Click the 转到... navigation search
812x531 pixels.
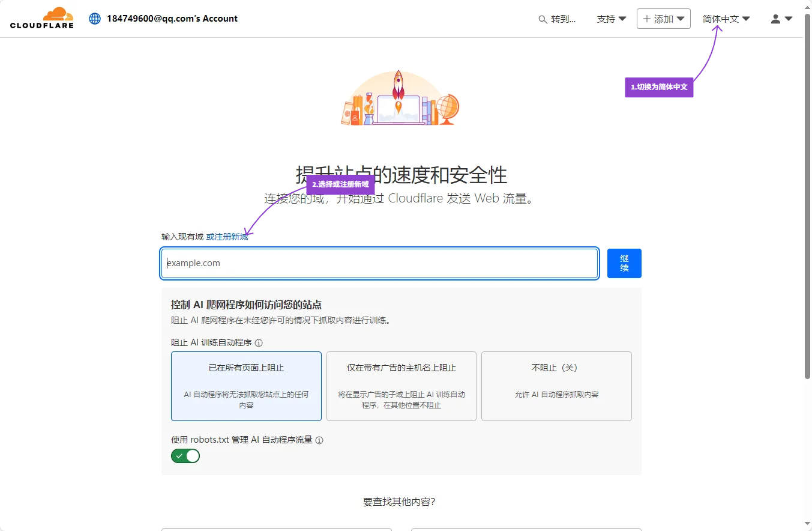(x=563, y=19)
